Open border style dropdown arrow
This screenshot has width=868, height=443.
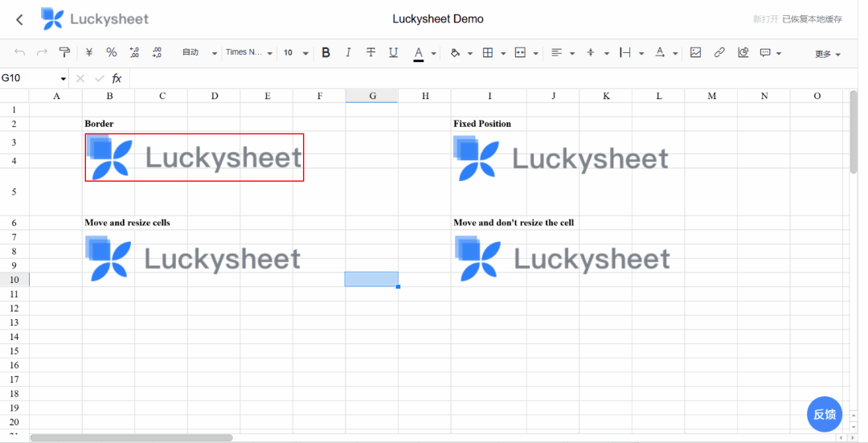[503, 54]
